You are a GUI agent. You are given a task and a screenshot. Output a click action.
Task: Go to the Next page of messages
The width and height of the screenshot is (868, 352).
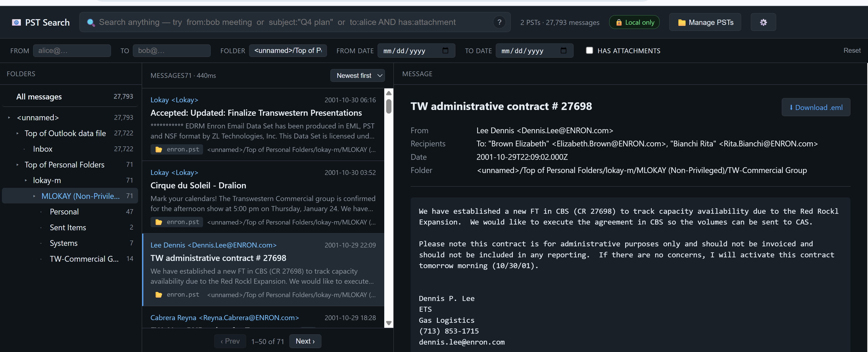click(x=305, y=341)
